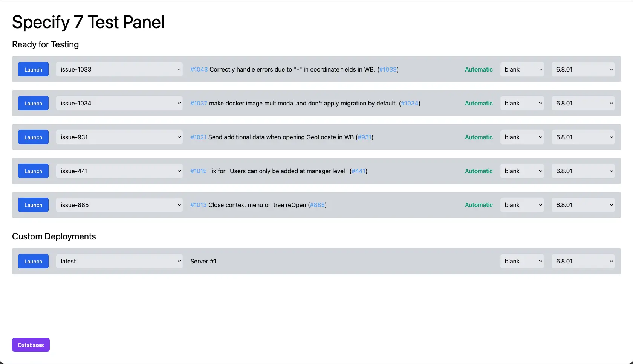Launch the issue-441 deployment

[x=33, y=171]
